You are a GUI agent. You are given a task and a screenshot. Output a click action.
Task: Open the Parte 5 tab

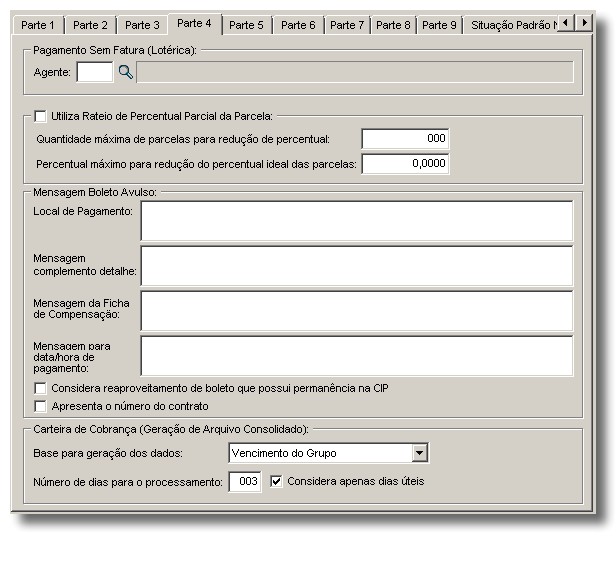point(246,25)
